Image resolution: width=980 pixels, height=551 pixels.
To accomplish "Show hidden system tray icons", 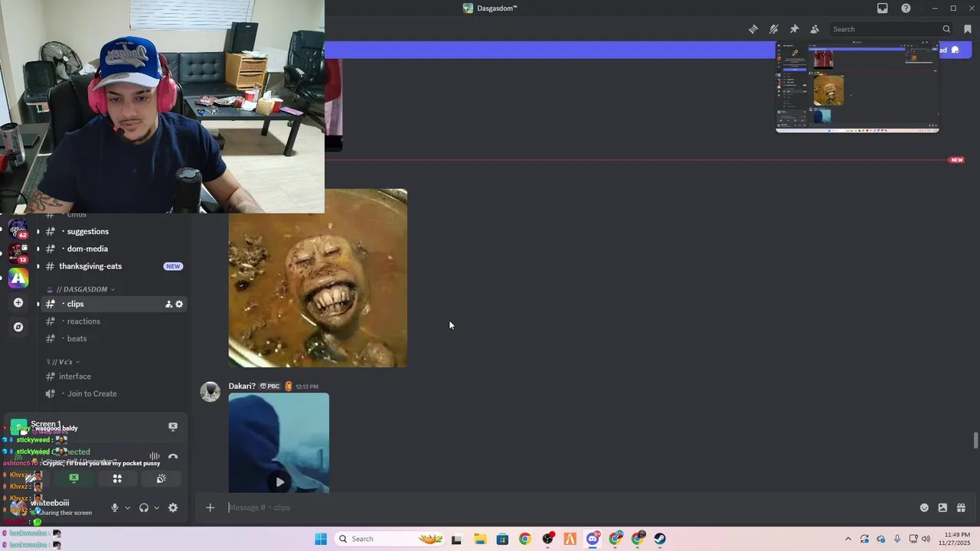I will [x=848, y=539].
